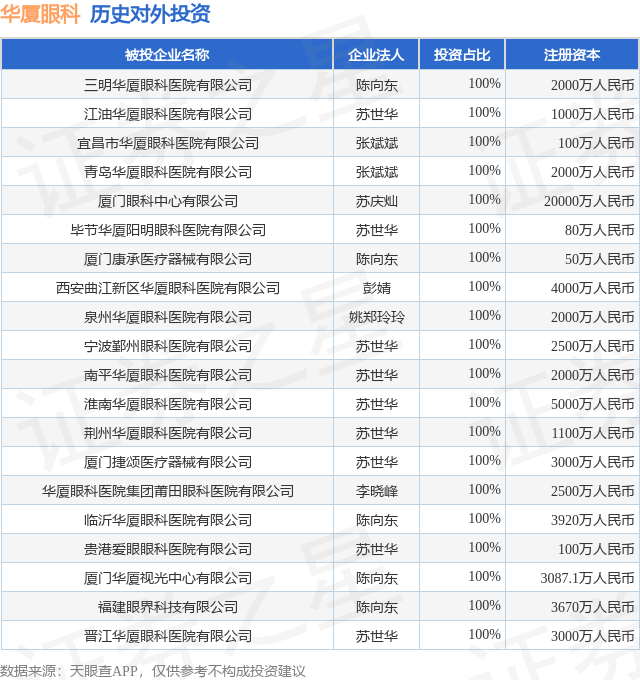Select 厦门华厦视光中心有限公司
This screenshot has height=680, width=640.
tap(168, 579)
